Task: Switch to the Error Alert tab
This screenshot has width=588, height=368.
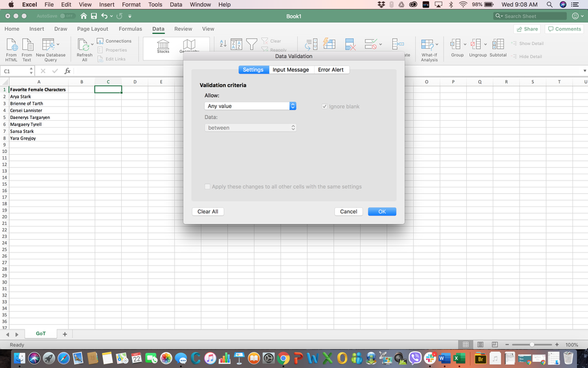Action: point(331,70)
